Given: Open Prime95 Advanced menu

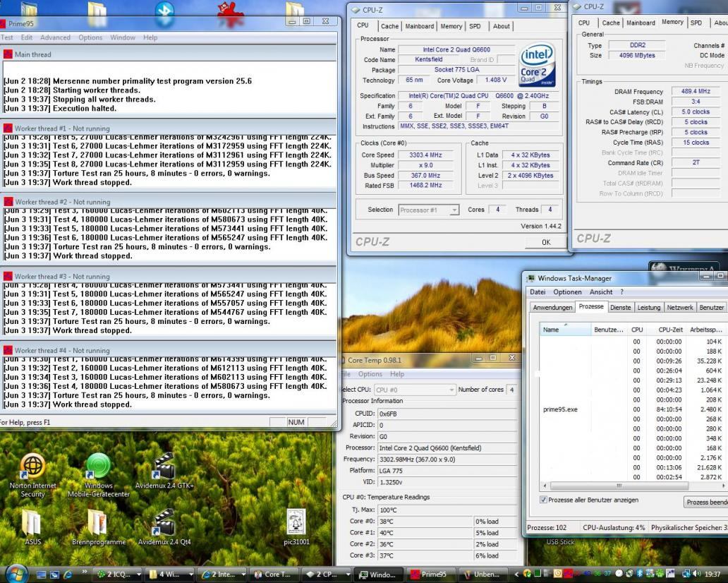Looking at the screenshot, I should [55, 37].
